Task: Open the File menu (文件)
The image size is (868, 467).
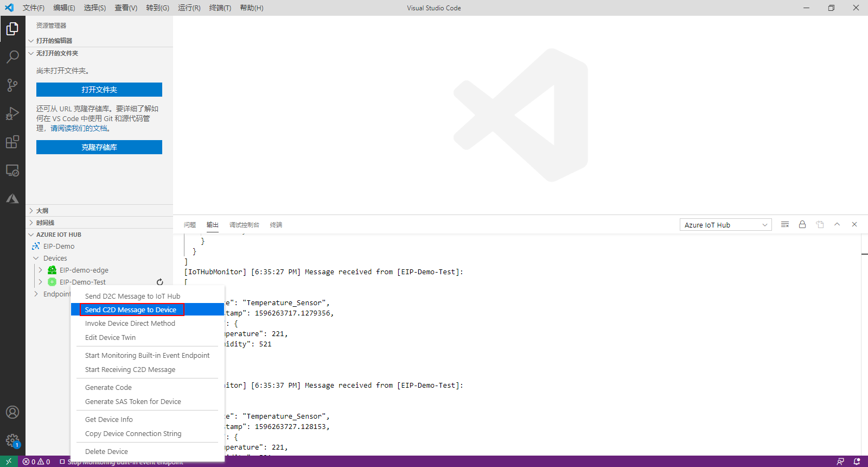Action: click(x=34, y=8)
